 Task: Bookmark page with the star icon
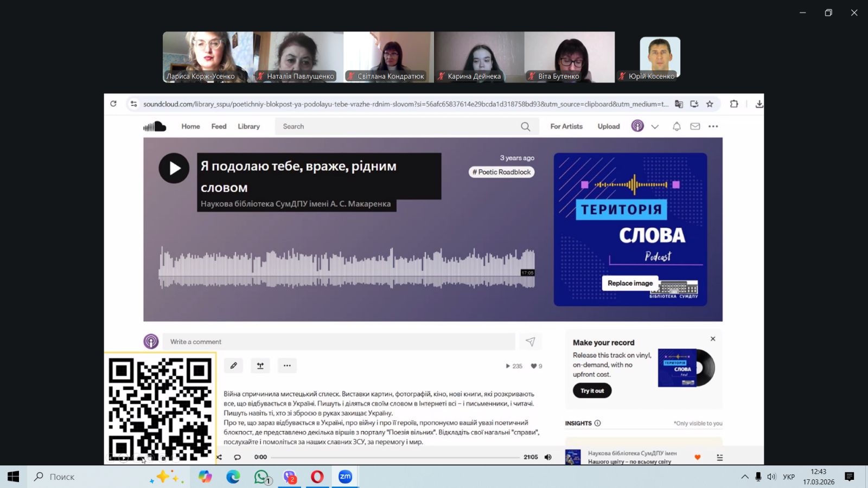(x=710, y=104)
